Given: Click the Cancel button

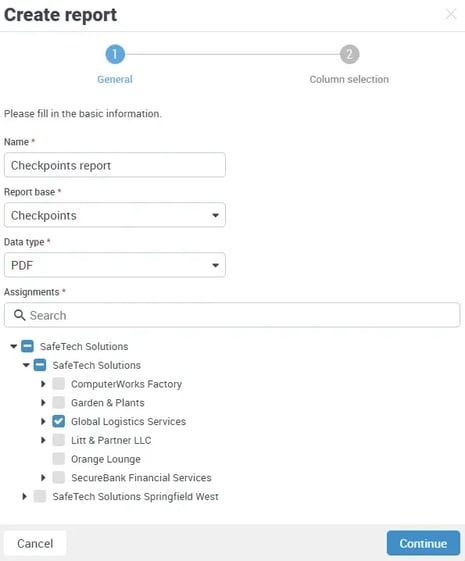Looking at the screenshot, I should click(x=35, y=543).
